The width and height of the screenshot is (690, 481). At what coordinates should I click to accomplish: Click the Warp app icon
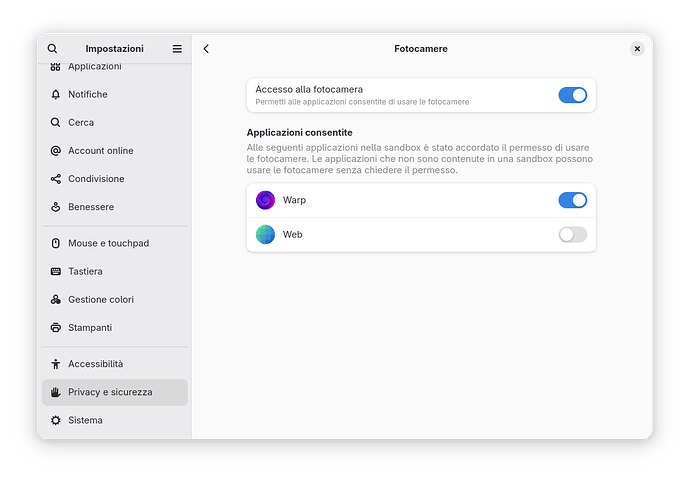265,200
